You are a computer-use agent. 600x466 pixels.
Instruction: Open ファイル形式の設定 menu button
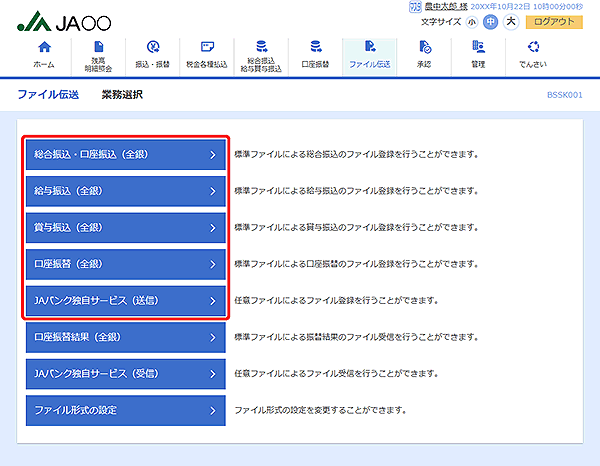coord(126,410)
